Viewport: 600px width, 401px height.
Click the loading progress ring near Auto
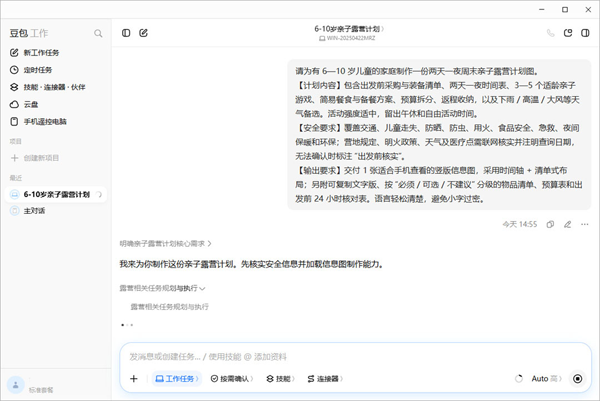tap(519, 379)
